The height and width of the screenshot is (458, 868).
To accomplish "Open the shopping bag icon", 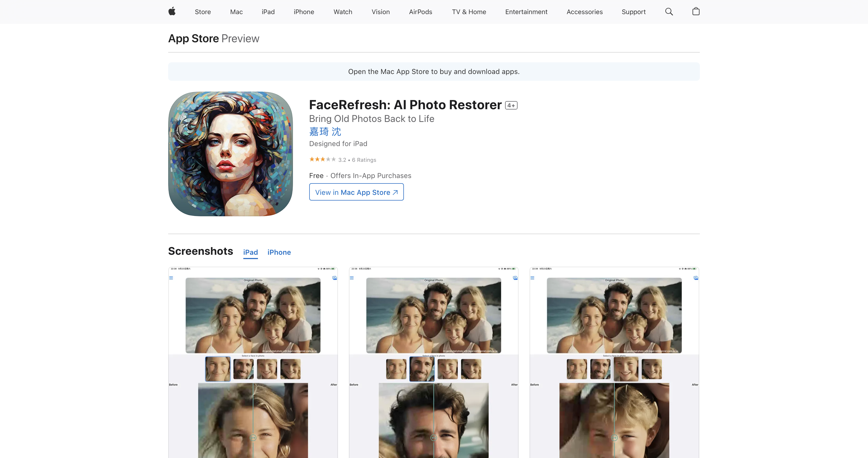I will 696,11.
